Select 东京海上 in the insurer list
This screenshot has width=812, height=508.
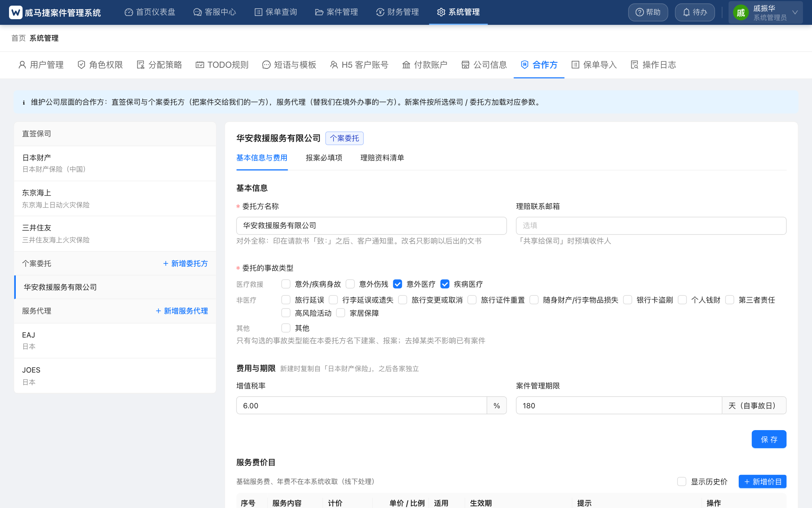pos(115,199)
